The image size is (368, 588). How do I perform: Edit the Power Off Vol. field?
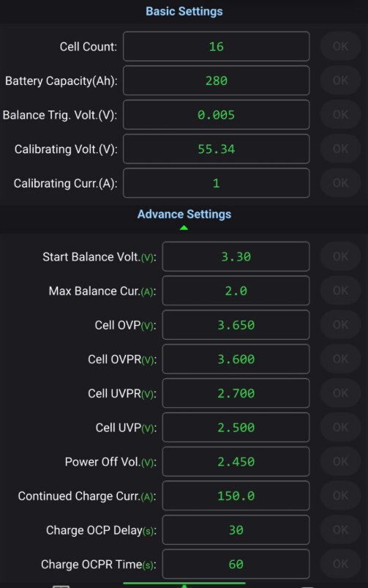pos(236,461)
